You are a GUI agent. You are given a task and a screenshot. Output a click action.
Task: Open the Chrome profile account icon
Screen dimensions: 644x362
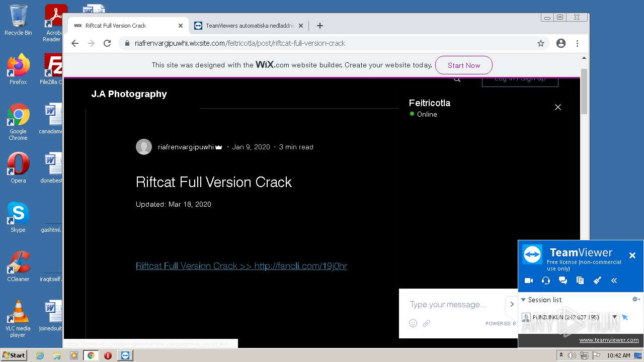tap(561, 43)
